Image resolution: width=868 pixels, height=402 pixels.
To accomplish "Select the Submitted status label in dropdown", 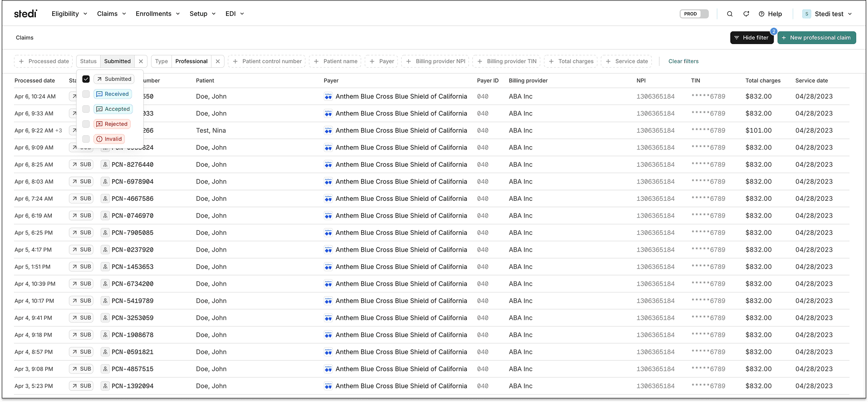I will pos(114,79).
